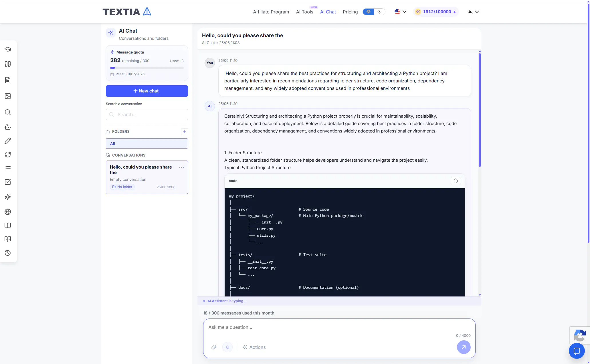Screen dimensions: 590x364
Task: Click the TEXTIA logo
Action: click(127, 12)
